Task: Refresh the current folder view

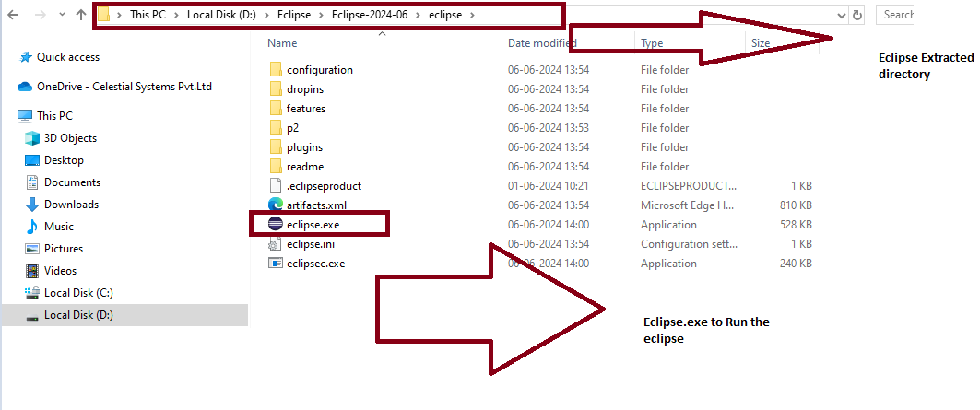Action: pos(857,15)
